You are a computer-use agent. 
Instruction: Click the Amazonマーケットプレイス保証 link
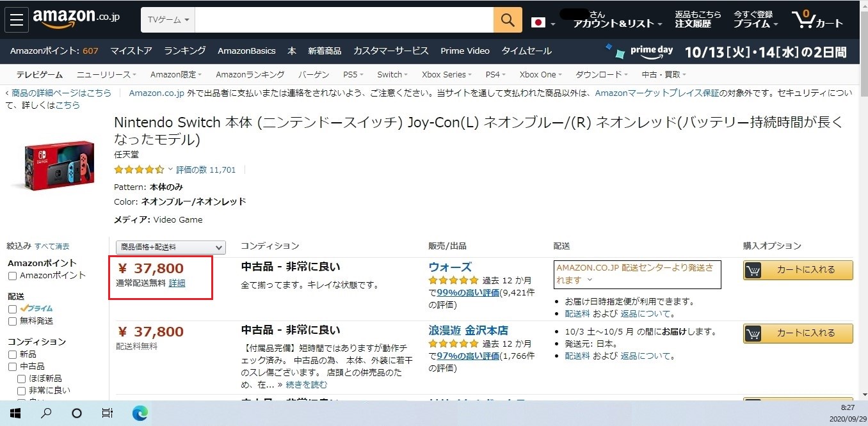click(x=657, y=93)
